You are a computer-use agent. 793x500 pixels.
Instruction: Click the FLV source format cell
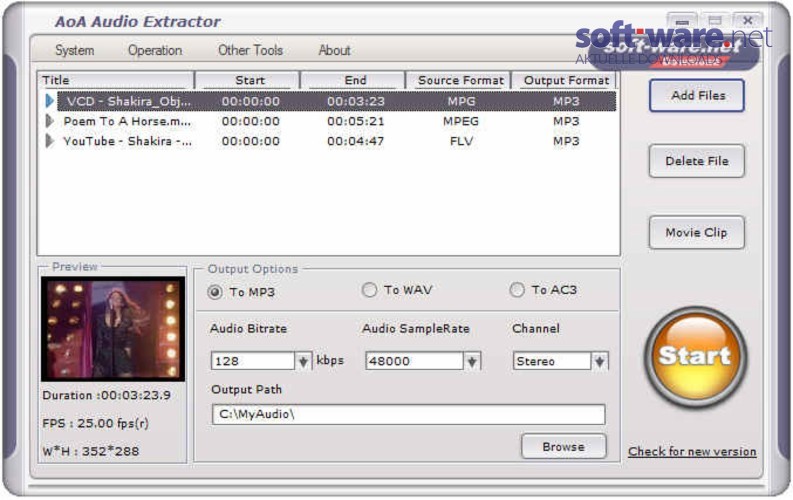[461, 141]
